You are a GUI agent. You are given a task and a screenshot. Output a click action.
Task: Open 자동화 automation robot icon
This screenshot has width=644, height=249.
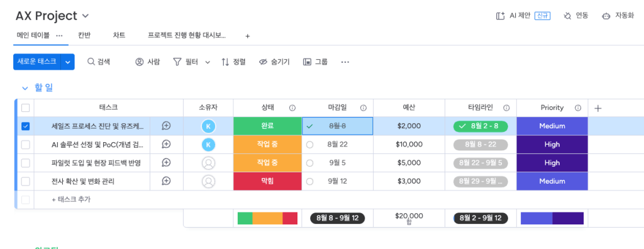click(x=606, y=16)
